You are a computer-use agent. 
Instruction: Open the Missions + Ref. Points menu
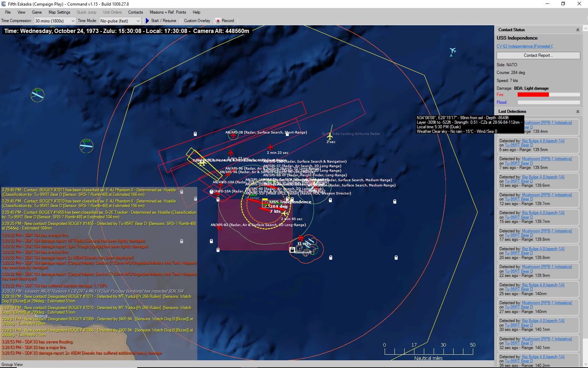tap(168, 12)
